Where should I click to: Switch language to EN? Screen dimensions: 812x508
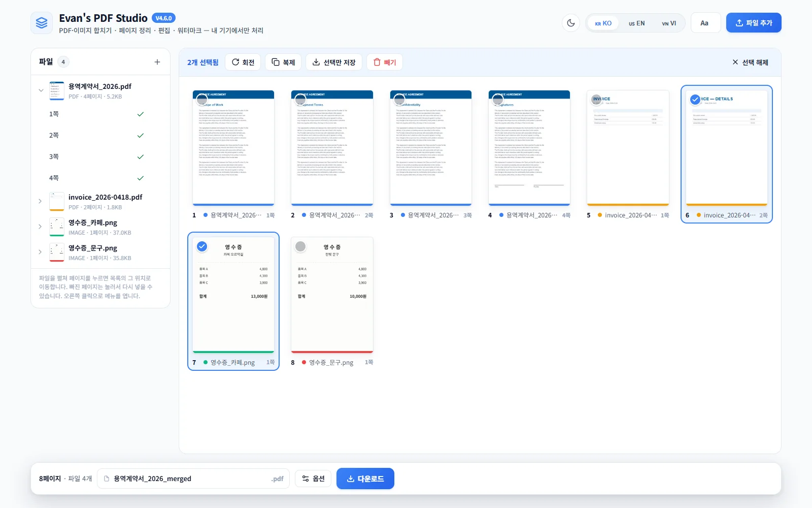(636, 23)
